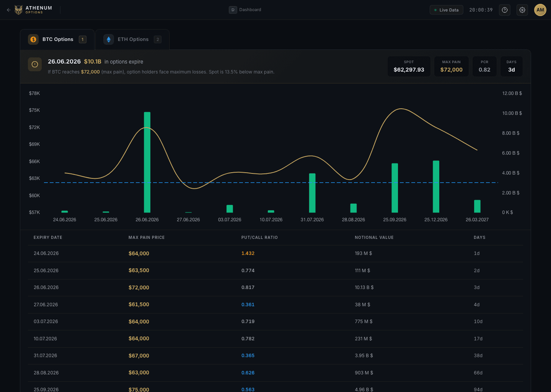Image resolution: width=551 pixels, height=392 pixels.
Task: Click the $10.1B expiring amount text
Action: (93, 62)
